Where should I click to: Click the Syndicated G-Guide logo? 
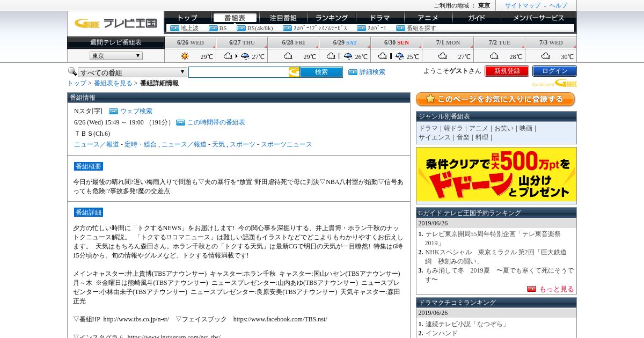coord(554,83)
